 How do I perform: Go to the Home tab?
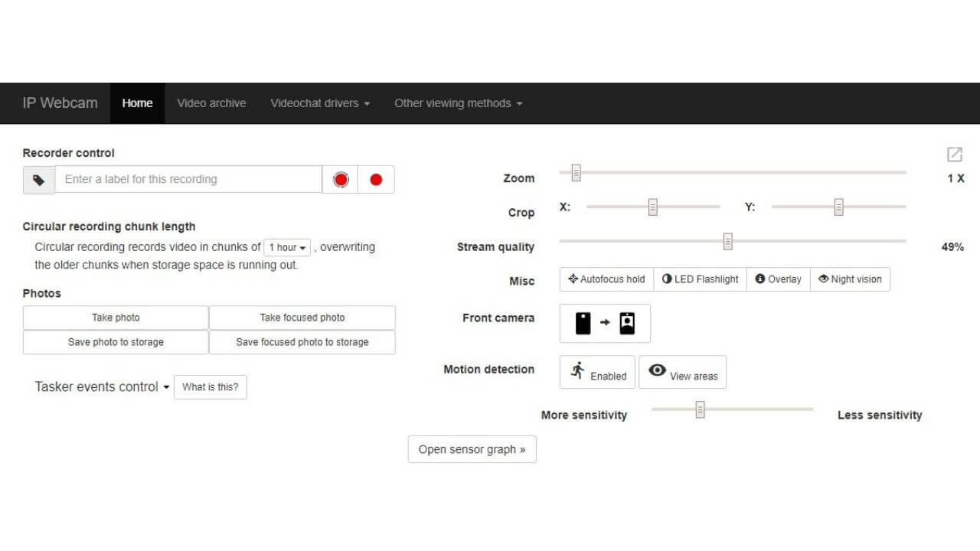137,103
